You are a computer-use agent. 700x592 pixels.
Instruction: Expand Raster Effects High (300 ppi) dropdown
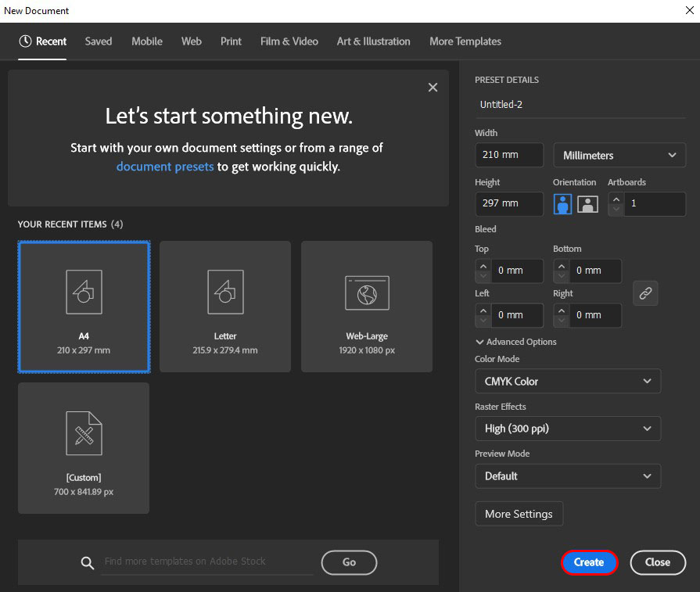pyautogui.click(x=567, y=429)
